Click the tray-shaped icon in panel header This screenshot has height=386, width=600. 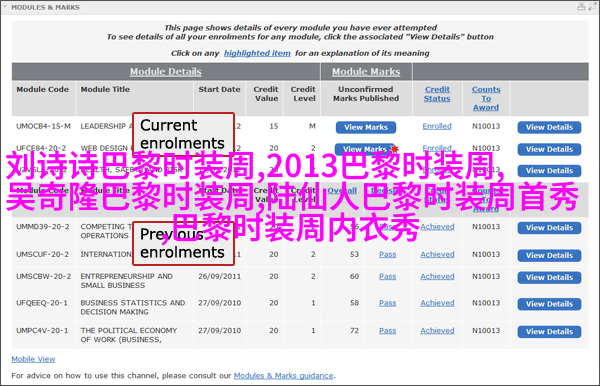tap(581, 7)
